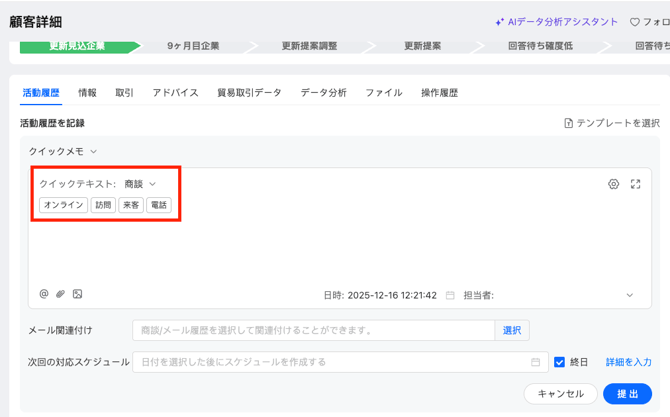Expand the 担当者 dropdown arrow
Image resolution: width=670 pixels, height=417 pixels.
(629, 295)
